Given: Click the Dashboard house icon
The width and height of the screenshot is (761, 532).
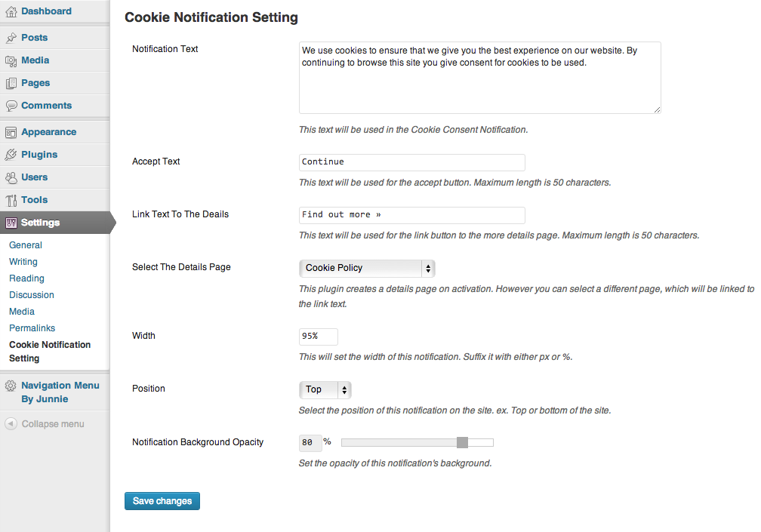Looking at the screenshot, I should pos(11,11).
